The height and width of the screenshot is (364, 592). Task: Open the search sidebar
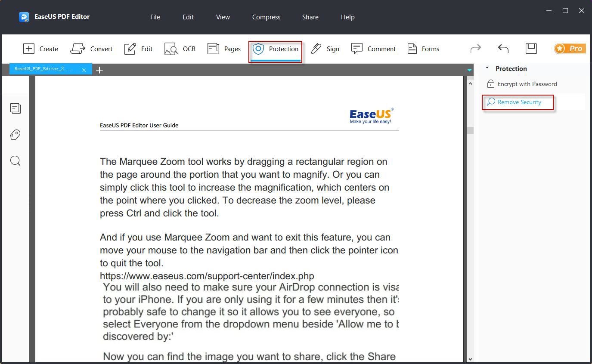click(15, 160)
